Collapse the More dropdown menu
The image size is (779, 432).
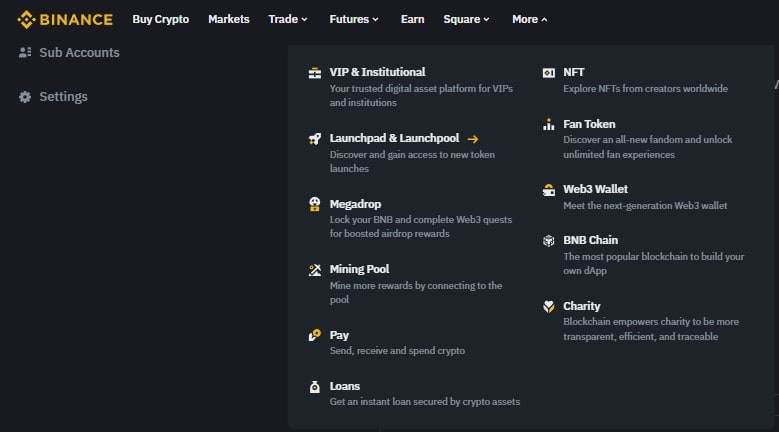[530, 19]
